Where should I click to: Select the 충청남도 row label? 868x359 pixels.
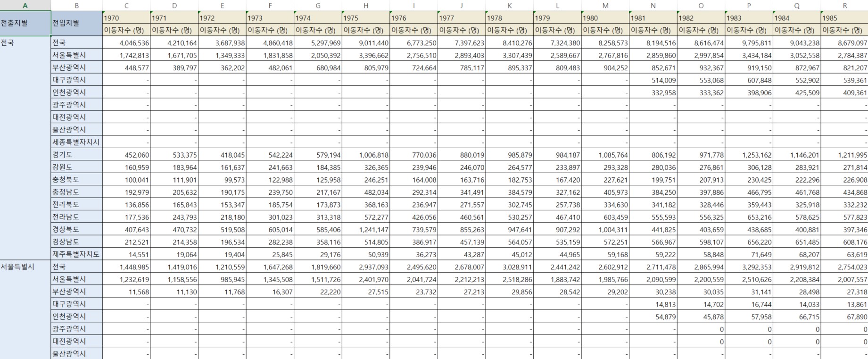point(77,192)
